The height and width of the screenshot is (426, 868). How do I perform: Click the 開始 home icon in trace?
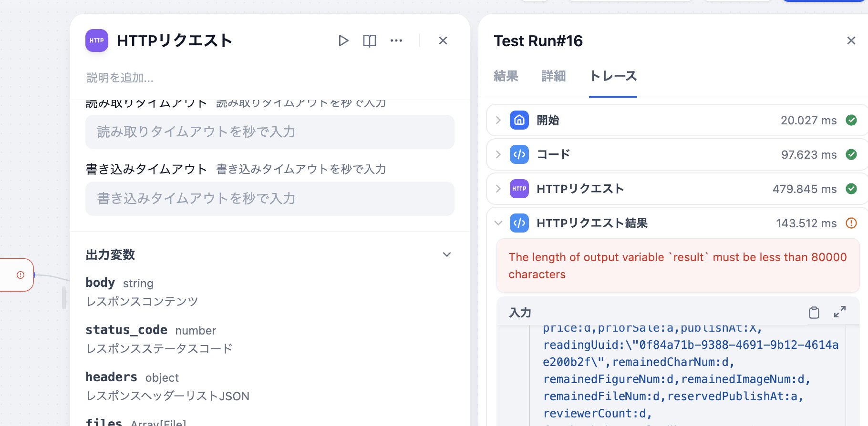point(519,120)
